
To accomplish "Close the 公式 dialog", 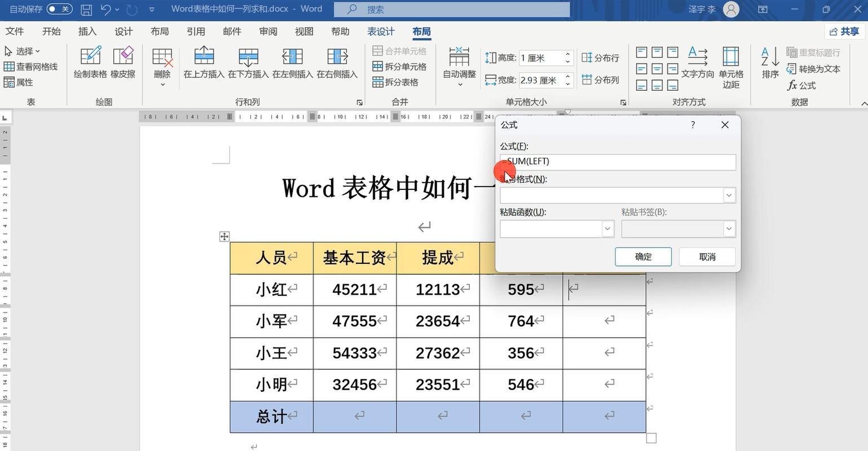I will [725, 125].
